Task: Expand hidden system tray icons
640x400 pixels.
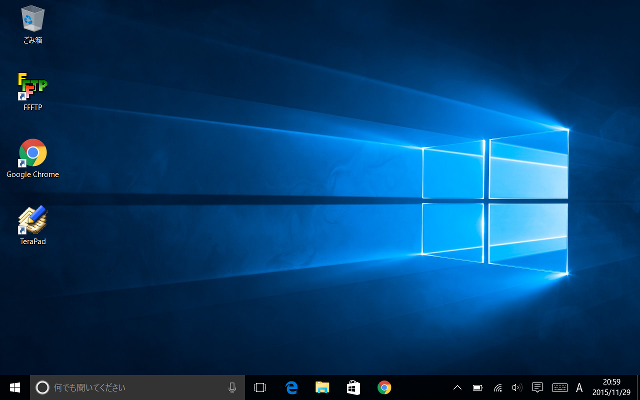Action: [457, 387]
